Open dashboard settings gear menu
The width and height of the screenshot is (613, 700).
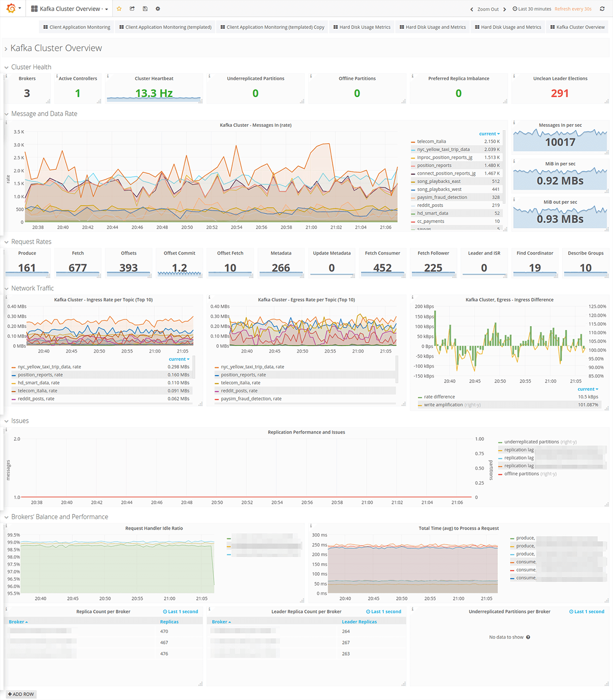(158, 8)
